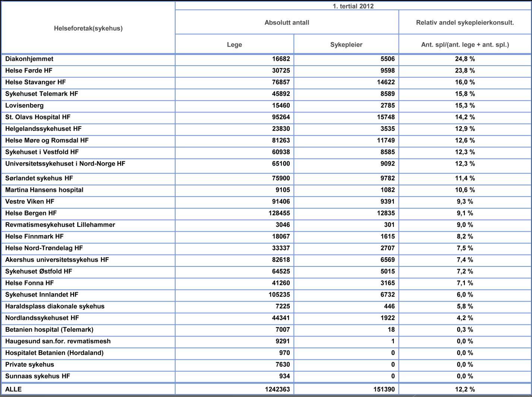This screenshot has width=532, height=397.
Task: Select the 'Vestre Viken HF' row name
Action: pos(30,201)
